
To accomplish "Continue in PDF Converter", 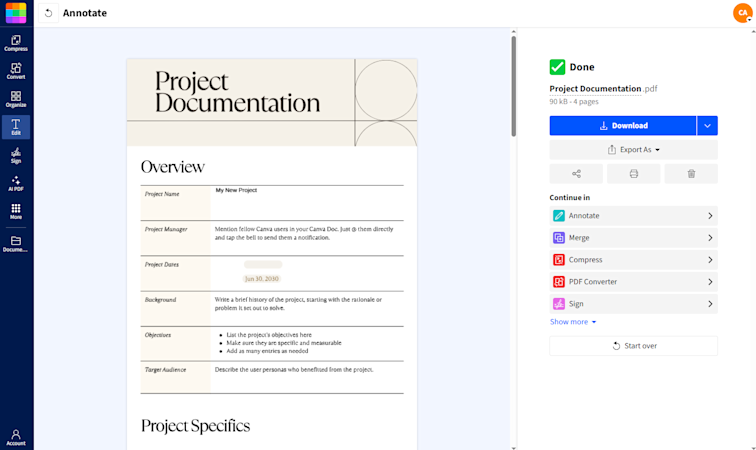I will 634,282.
